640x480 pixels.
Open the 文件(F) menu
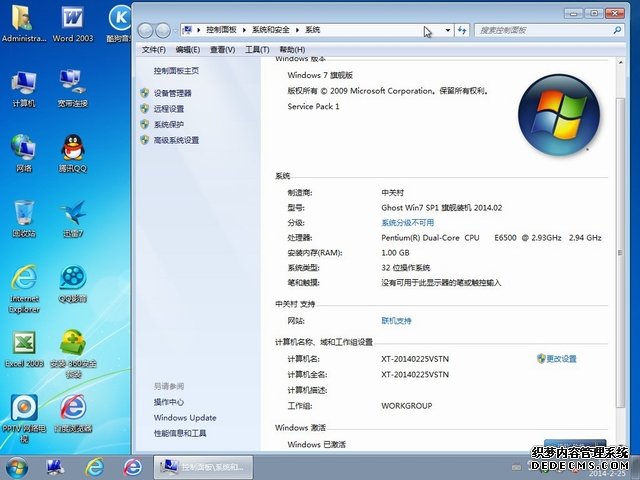[x=153, y=50]
